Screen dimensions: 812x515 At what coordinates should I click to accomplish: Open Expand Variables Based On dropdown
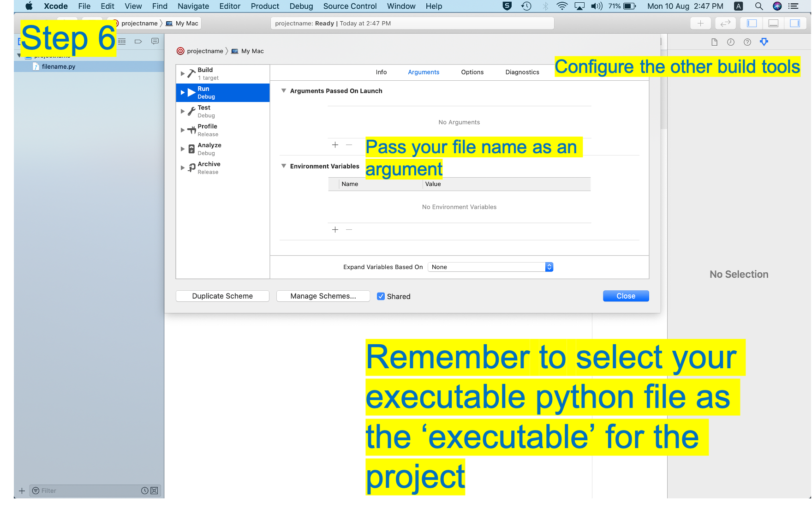point(490,267)
